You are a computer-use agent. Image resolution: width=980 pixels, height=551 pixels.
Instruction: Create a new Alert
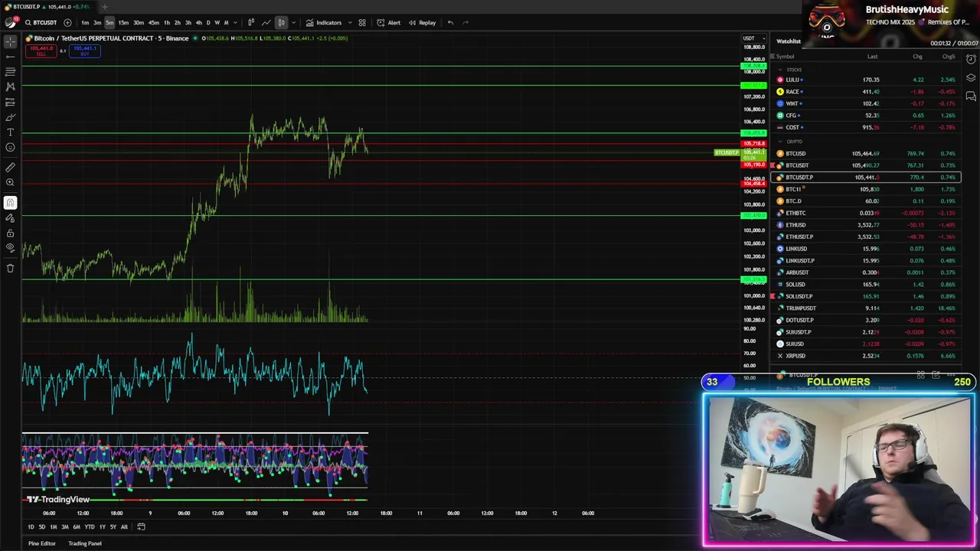pos(389,22)
